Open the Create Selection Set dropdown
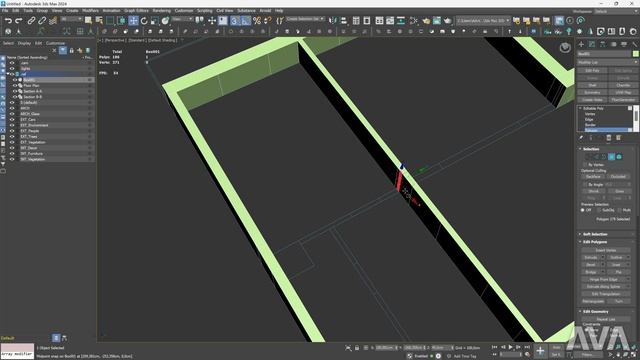 click(305, 19)
